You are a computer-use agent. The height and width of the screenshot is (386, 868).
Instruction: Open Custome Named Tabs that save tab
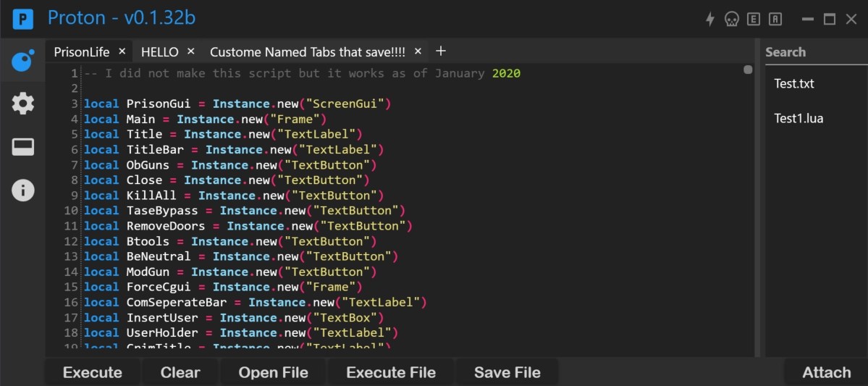(x=307, y=51)
